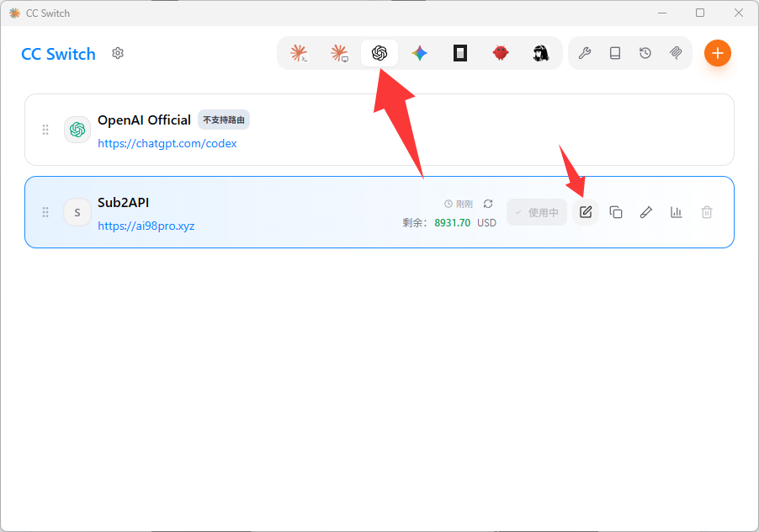The height and width of the screenshot is (532, 759).
Task: Select the black square OpenCode app tab
Action: pyautogui.click(x=459, y=53)
